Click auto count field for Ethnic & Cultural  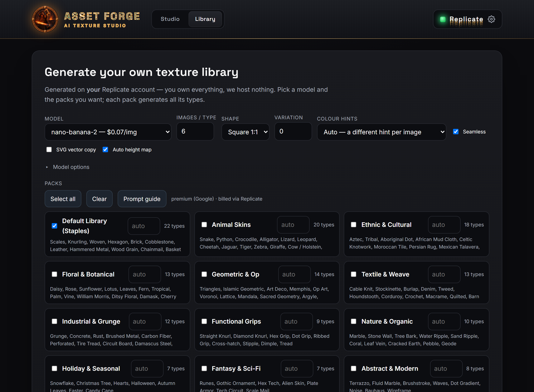(x=444, y=225)
